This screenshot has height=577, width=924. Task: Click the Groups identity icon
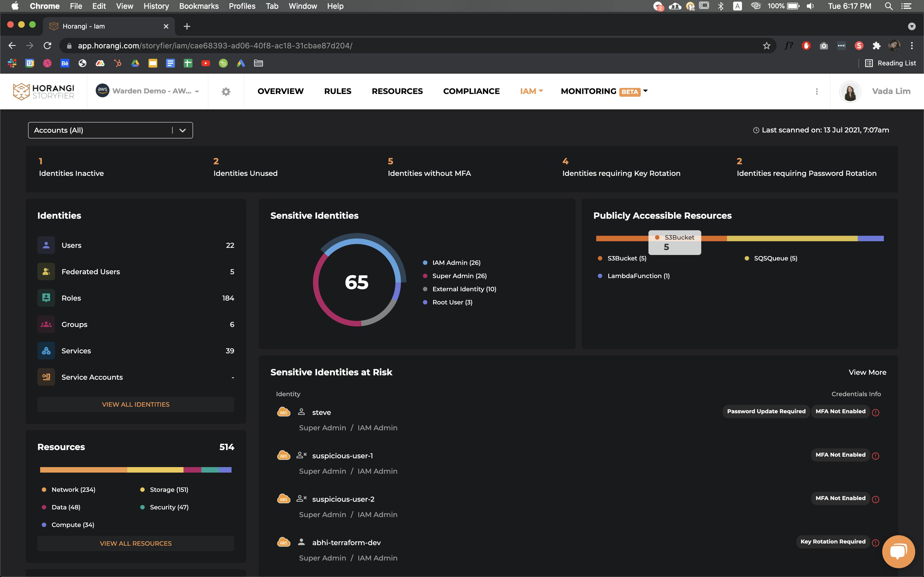point(46,324)
